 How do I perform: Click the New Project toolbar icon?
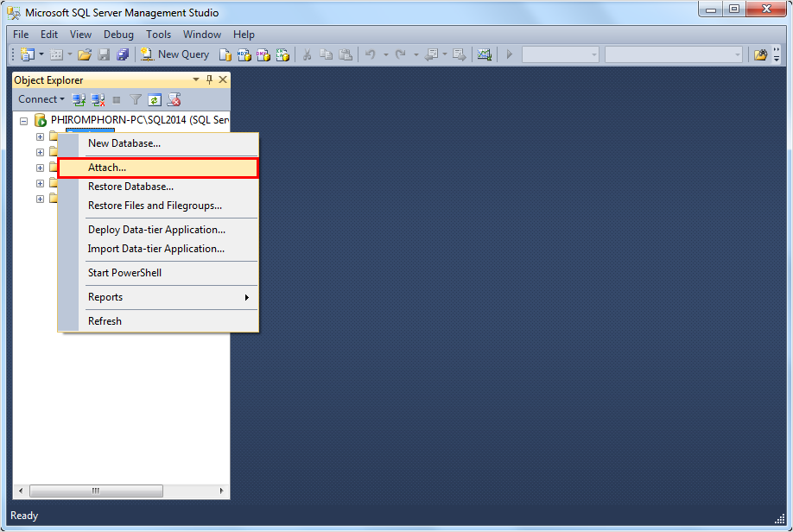click(x=28, y=54)
